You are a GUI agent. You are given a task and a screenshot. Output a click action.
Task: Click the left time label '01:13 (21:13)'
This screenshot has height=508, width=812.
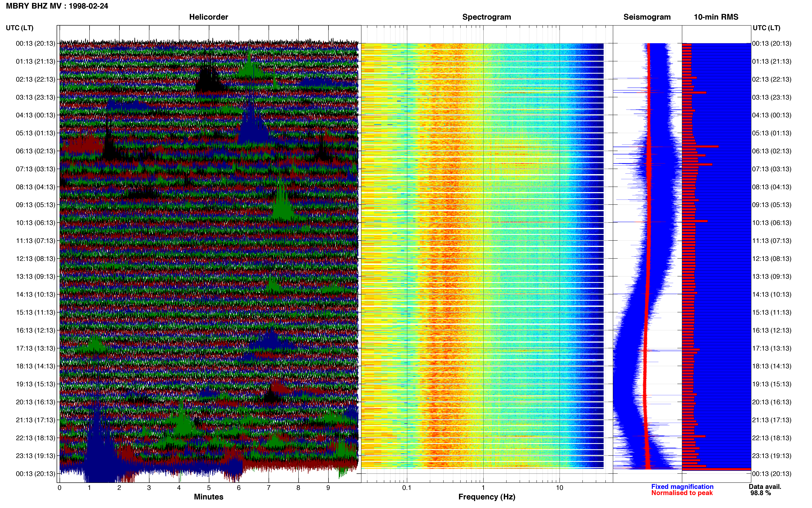coord(36,61)
